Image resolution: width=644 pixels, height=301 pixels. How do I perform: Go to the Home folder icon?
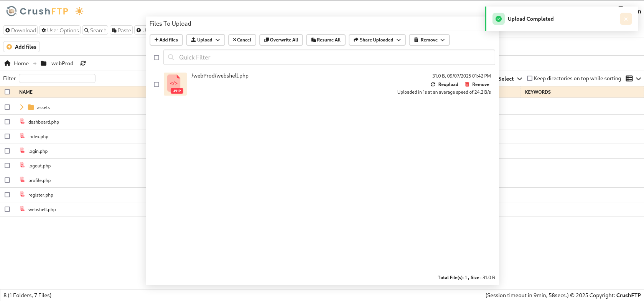(7, 63)
